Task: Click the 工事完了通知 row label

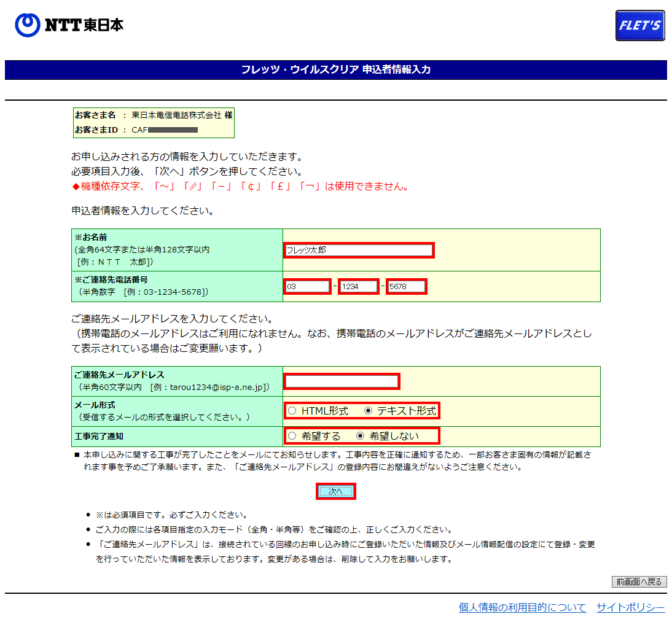Action: pyautogui.click(x=99, y=436)
